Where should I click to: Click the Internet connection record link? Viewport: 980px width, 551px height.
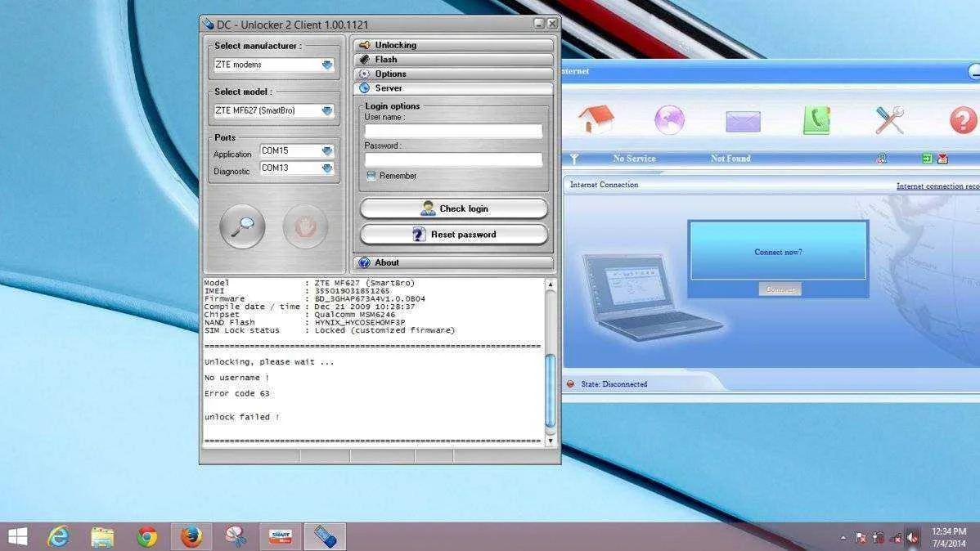[938, 186]
